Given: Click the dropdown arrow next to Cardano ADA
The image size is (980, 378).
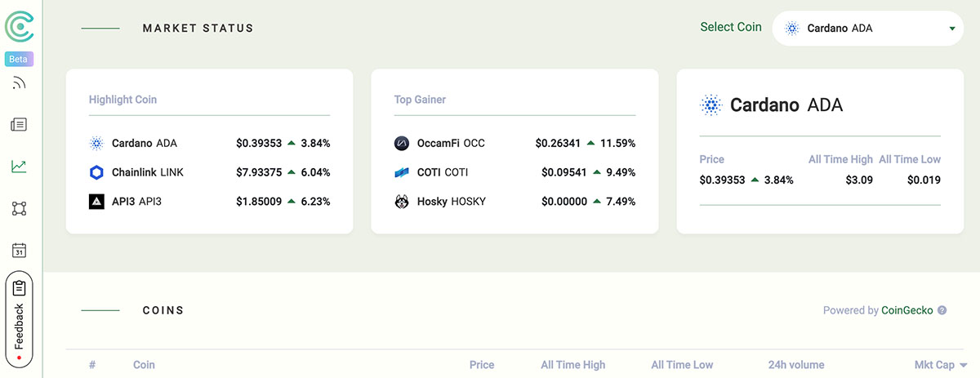Looking at the screenshot, I should pos(952,29).
